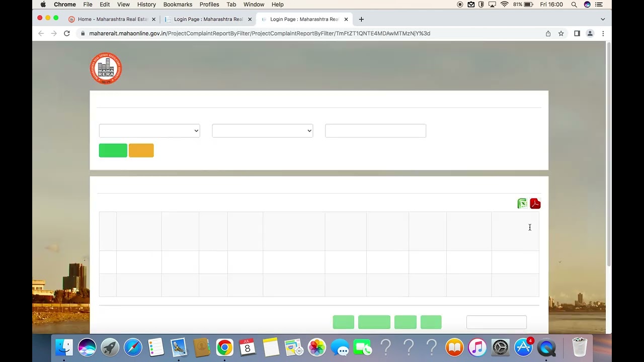Focus the pagination search box
644x362 pixels.
pos(497,322)
